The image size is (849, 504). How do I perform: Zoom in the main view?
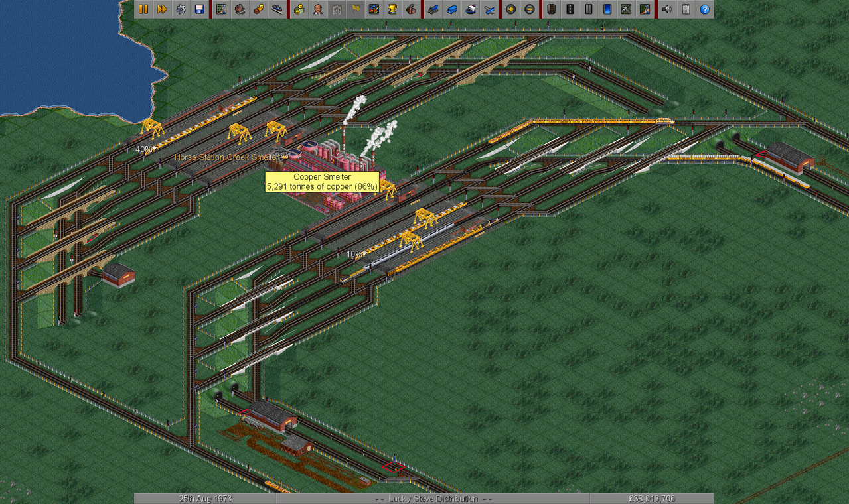click(x=511, y=9)
